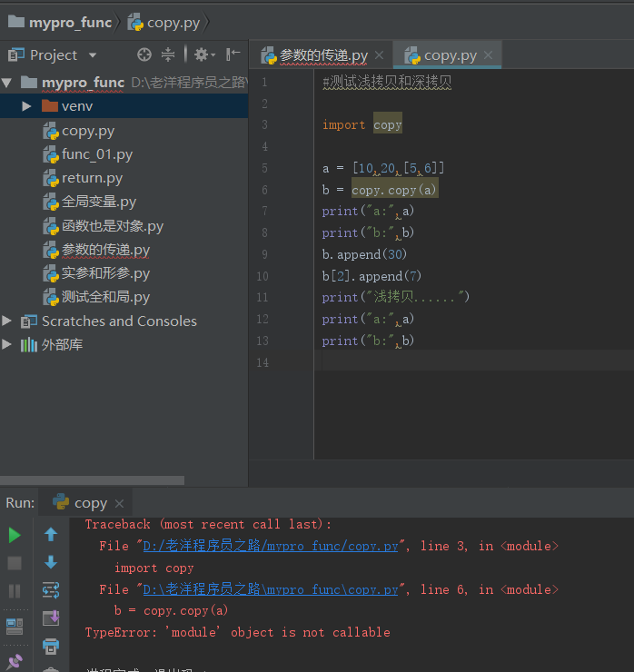Close the copy.py editor tab
The image size is (634, 672).
tap(488, 54)
